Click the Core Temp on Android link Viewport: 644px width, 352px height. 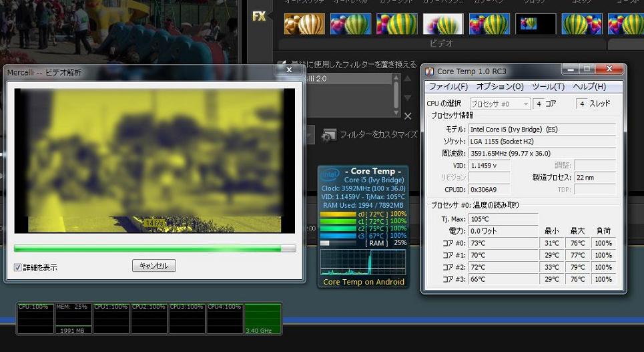pyautogui.click(x=364, y=282)
